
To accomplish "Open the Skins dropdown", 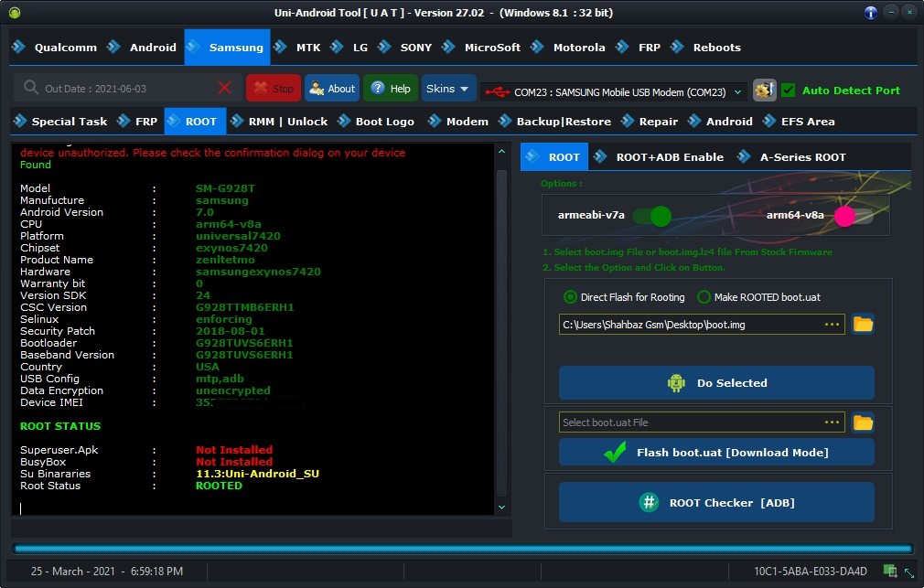I will (448, 89).
